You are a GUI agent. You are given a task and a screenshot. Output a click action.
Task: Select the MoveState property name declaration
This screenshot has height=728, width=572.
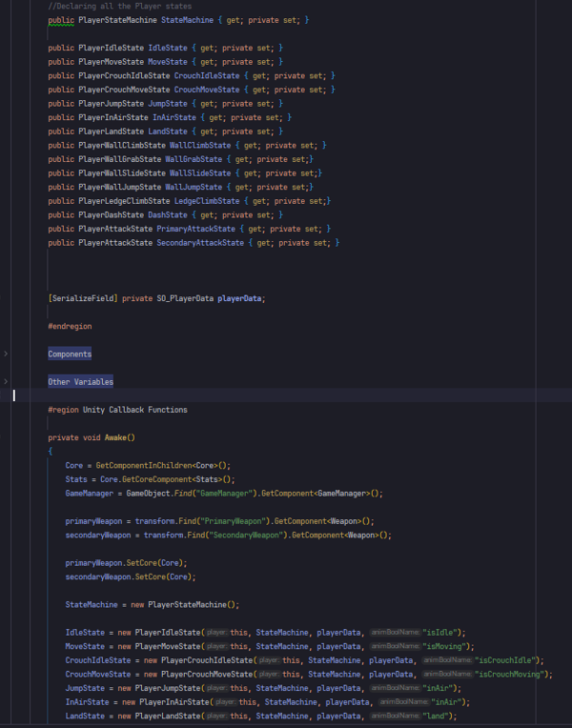pyautogui.click(x=168, y=62)
